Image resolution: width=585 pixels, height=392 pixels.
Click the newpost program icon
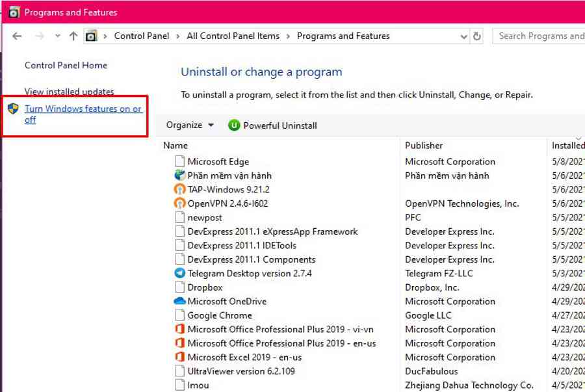(x=180, y=217)
